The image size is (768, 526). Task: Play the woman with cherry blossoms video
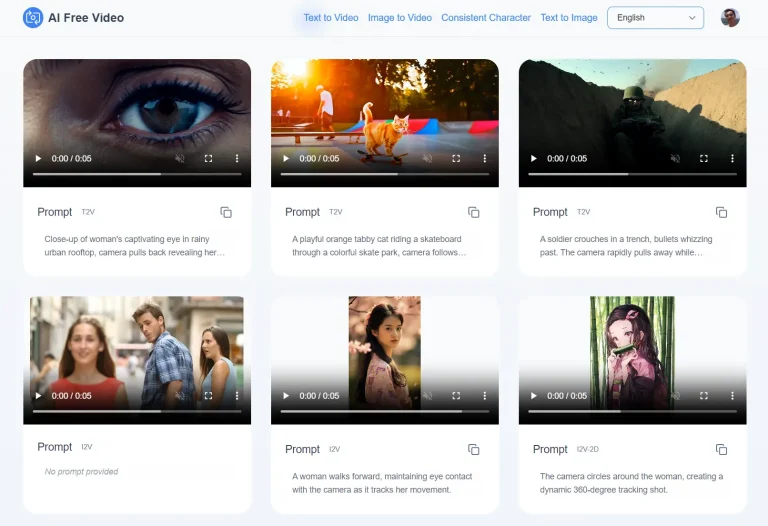pos(286,395)
